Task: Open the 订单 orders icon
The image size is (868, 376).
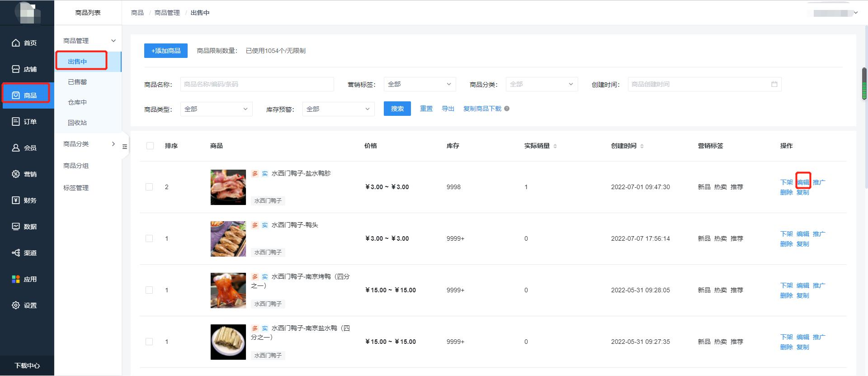Action: (x=16, y=122)
